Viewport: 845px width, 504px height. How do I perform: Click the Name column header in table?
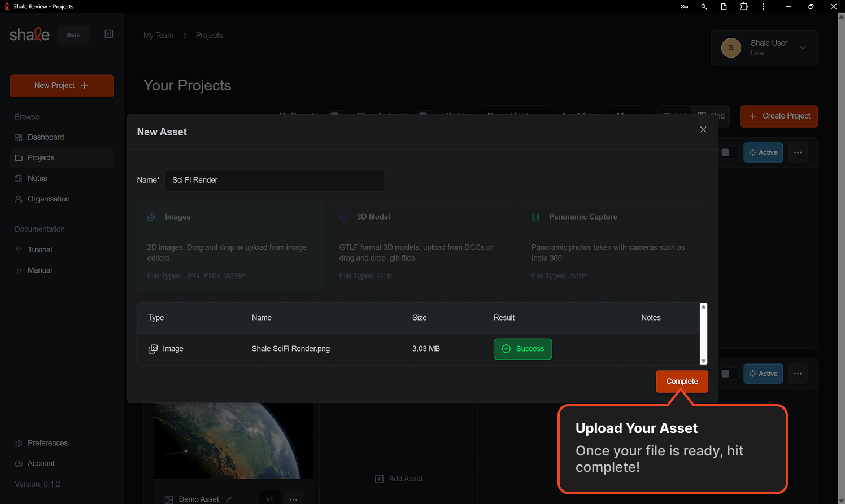coord(262,318)
